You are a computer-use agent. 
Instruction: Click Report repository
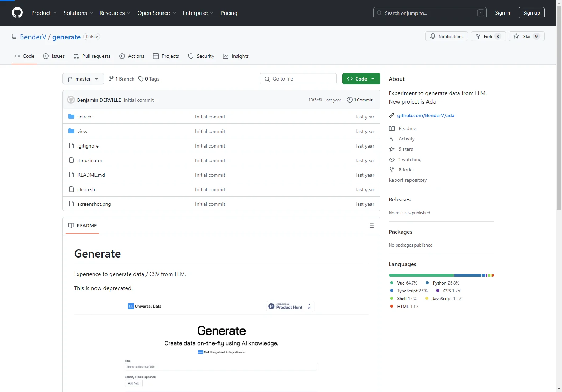[x=408, y=180]
